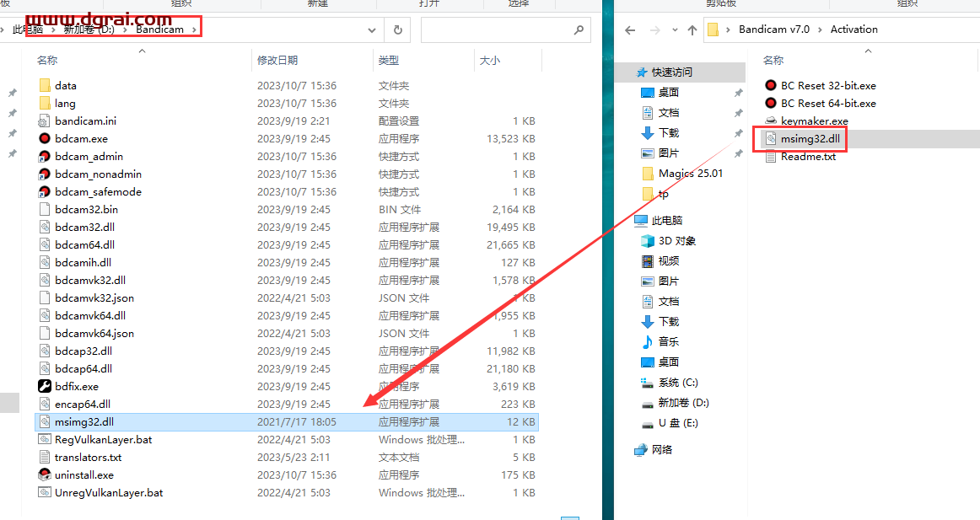Click the bdfix.exe wrench icon
The width and height of the screenshot is (980, 520).
(x=45, y=386)
